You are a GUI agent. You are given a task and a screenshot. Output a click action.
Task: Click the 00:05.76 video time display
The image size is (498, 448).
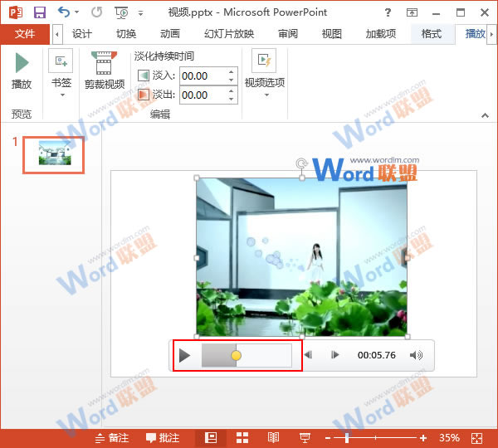click(x=377, y=355)
